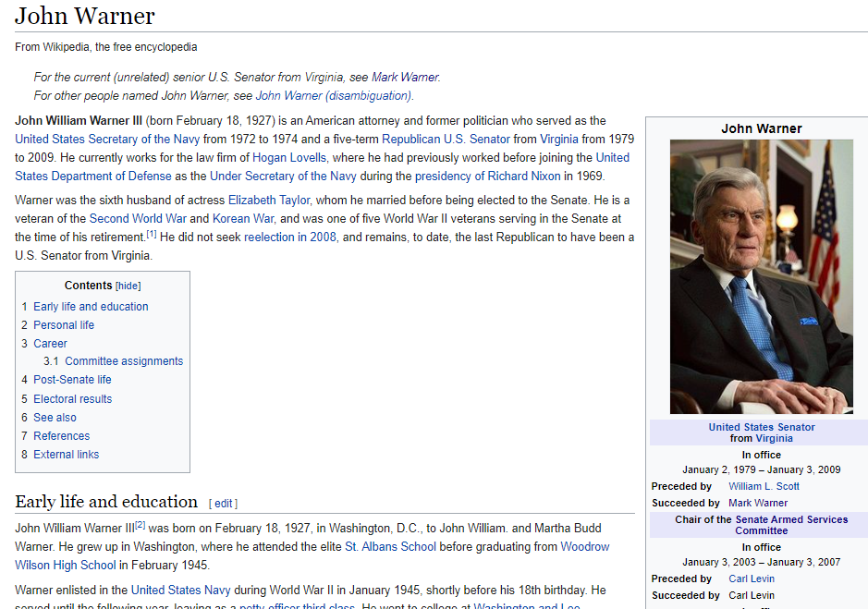Edit the Early life and education section
Image resolution: width=868 pixels, height=609 pixels.
pos(223,504)
